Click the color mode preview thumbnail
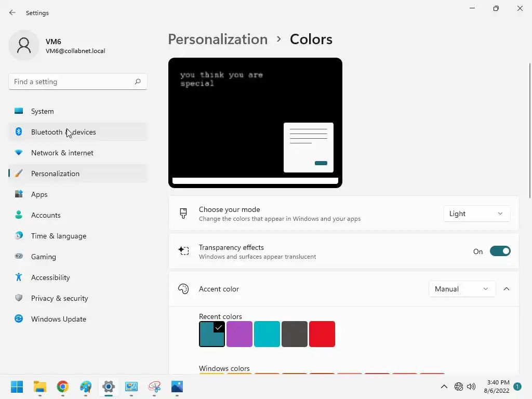The height and width of the screenshot is (399, 532). pos(255,123)
